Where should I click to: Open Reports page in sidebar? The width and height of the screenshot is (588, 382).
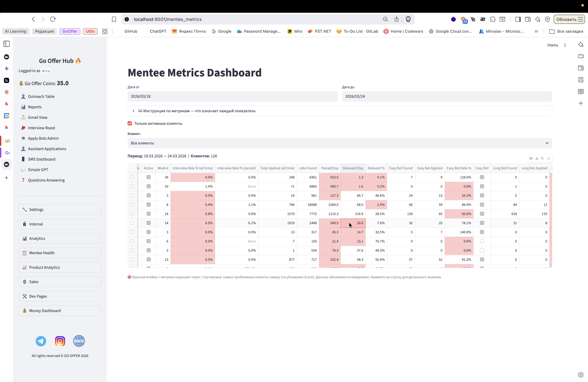click(x=35, y=107)
